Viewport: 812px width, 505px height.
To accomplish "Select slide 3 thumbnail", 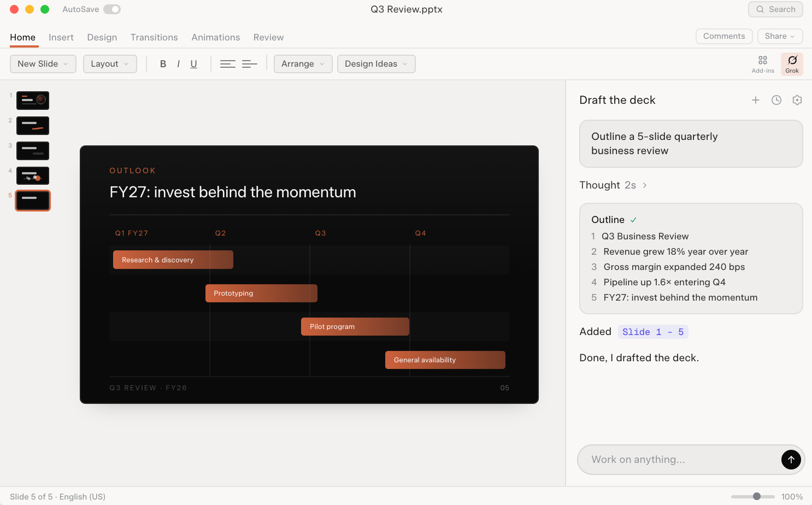I will [x=33, y=150].
